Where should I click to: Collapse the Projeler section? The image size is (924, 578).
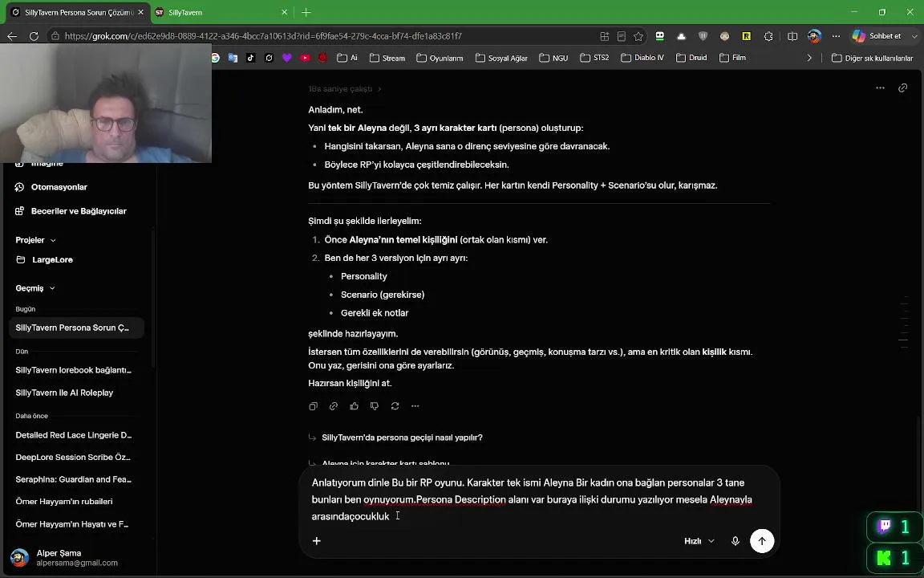click(x=35, y=240)
